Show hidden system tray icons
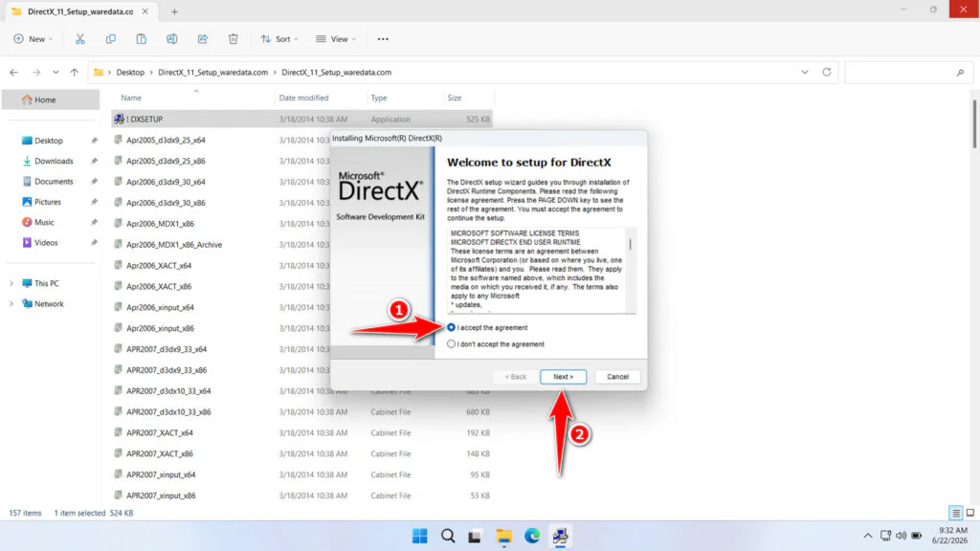Image resolution: width=980 pixels, height=551 pixels. click(x=868, y=536)
